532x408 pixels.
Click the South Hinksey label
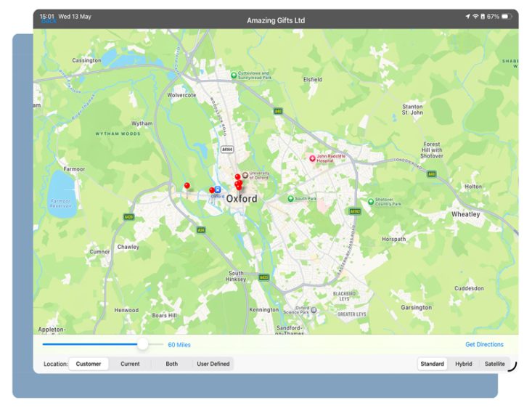click(236, 276)
